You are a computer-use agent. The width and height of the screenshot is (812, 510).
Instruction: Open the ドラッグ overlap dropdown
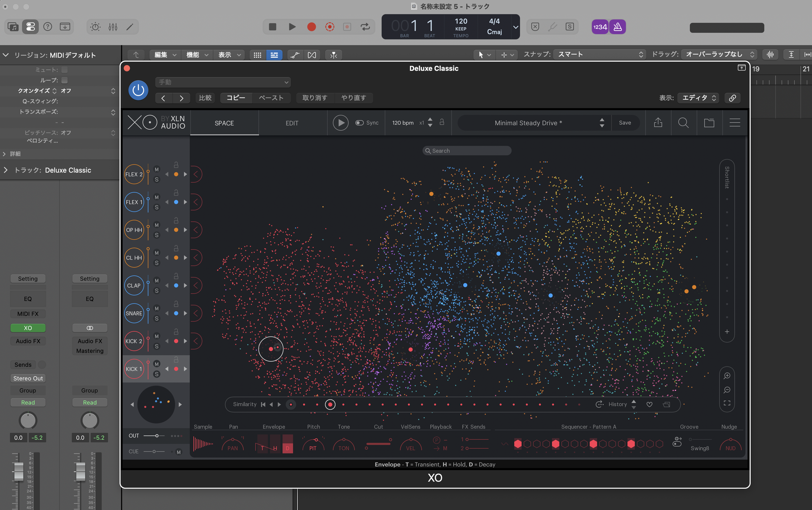tap(719, 55)
